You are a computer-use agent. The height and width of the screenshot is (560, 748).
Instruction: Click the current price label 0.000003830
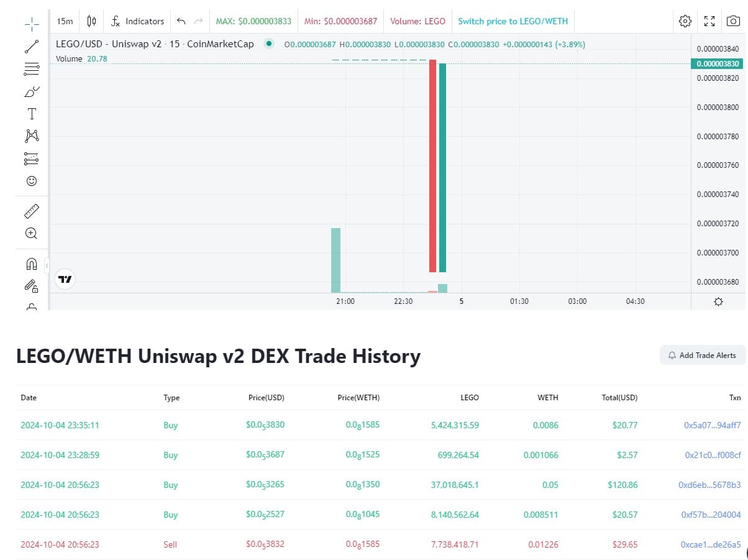(718, 64)
